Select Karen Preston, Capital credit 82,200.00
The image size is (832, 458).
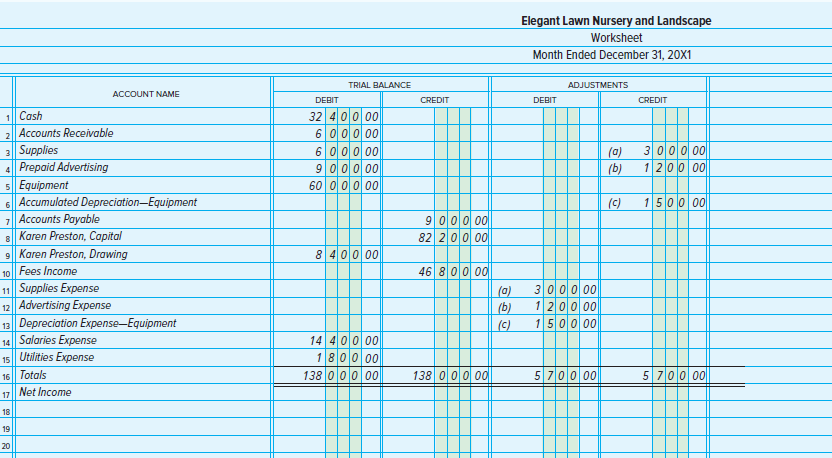[x=454, y=237]
